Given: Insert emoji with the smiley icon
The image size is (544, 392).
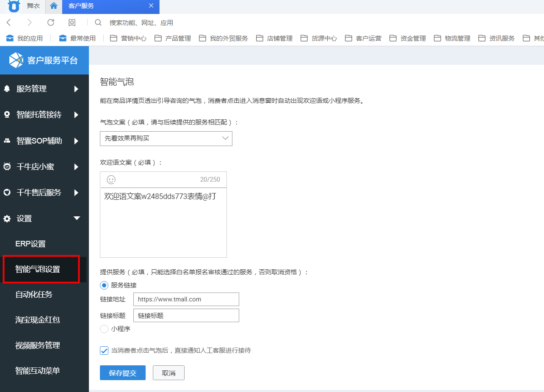Looking at the screenshot, I should tap(111, 179).
